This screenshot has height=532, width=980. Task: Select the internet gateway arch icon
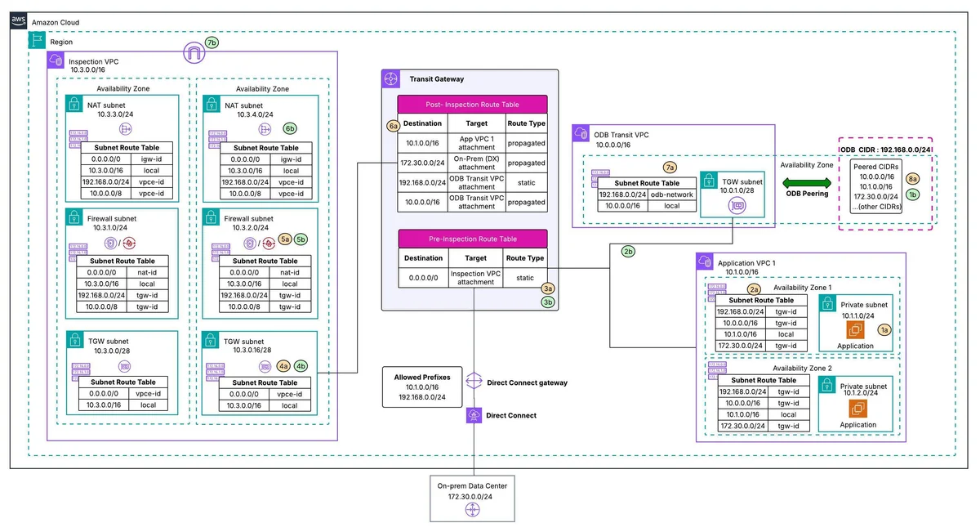[x=195, y=54]
